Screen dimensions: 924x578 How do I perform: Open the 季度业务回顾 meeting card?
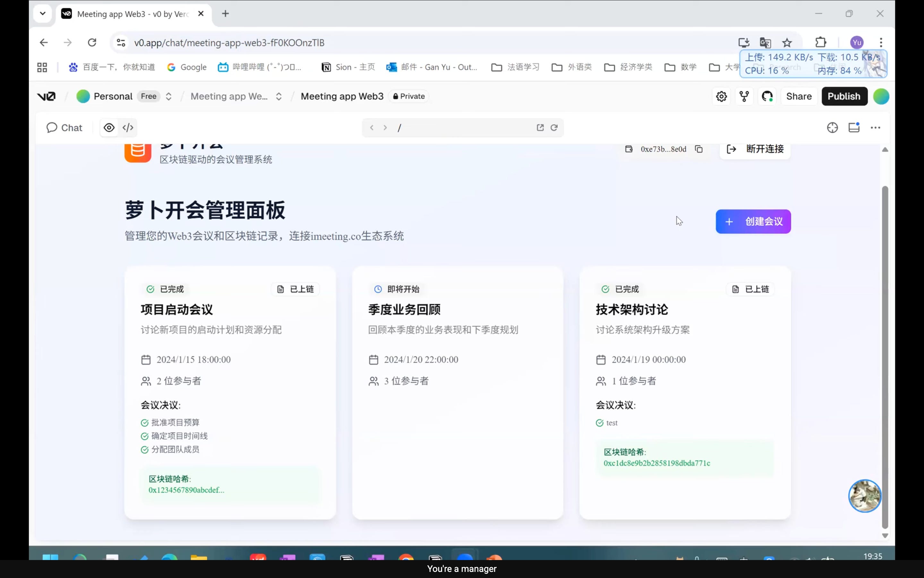[x=458, y=392]
